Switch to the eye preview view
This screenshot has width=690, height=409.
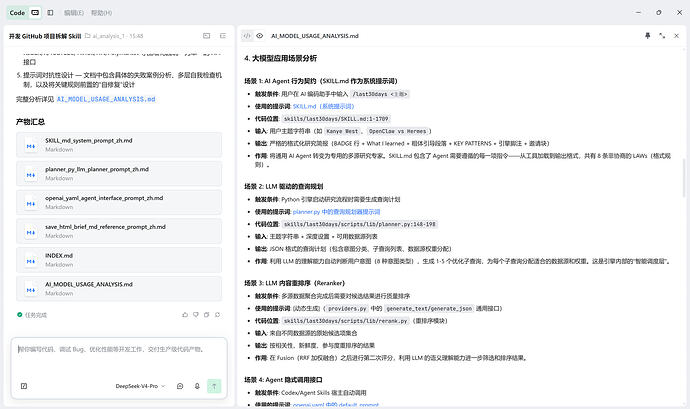point(260,36)
